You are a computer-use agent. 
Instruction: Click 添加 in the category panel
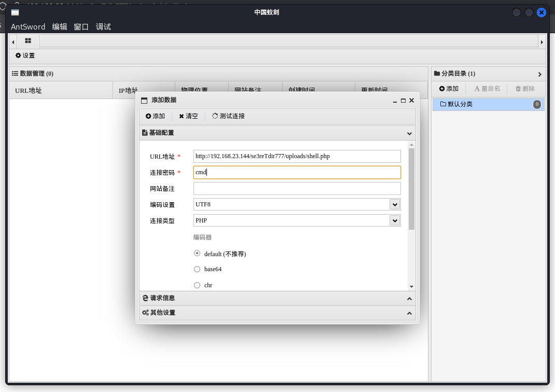[449, 89]
